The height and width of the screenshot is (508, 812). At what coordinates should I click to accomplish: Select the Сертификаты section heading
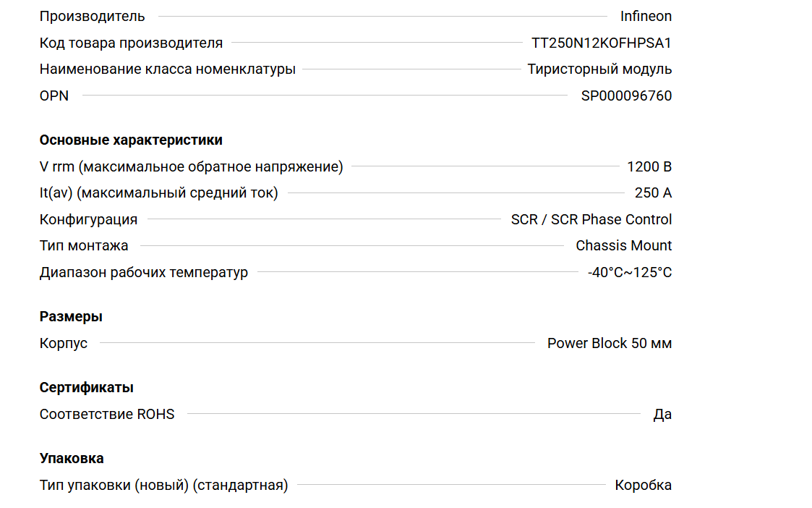pyautogui.click(x=87, y=387)
